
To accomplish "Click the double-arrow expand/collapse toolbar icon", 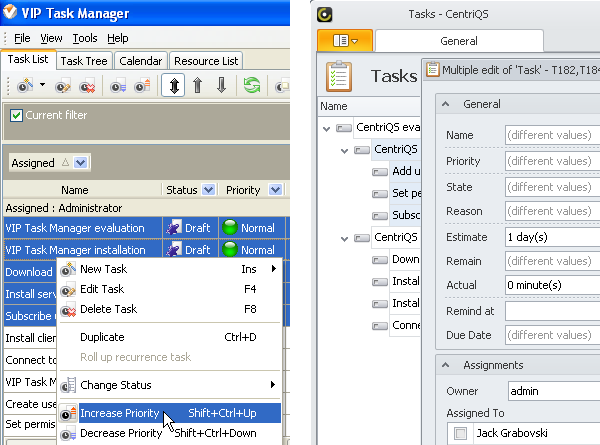I will (x=173, y=86).
